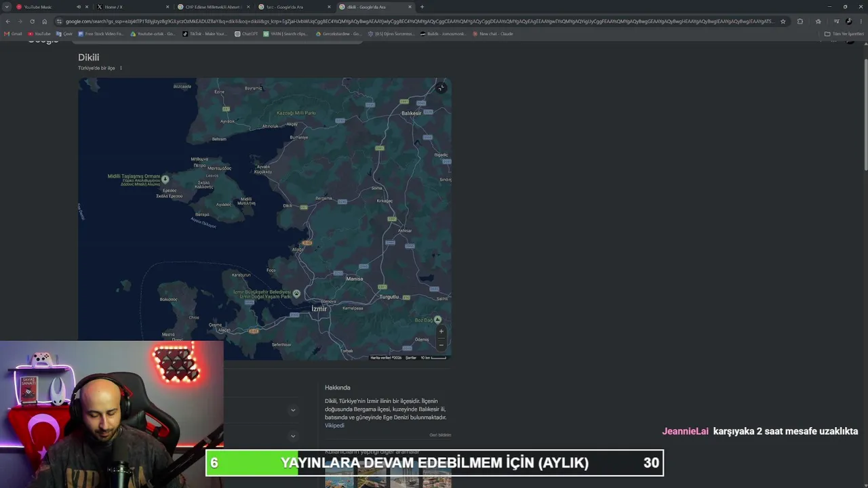Open the browser home page
The width and height of the screenshot is (868, 488).
pos(45,21)
